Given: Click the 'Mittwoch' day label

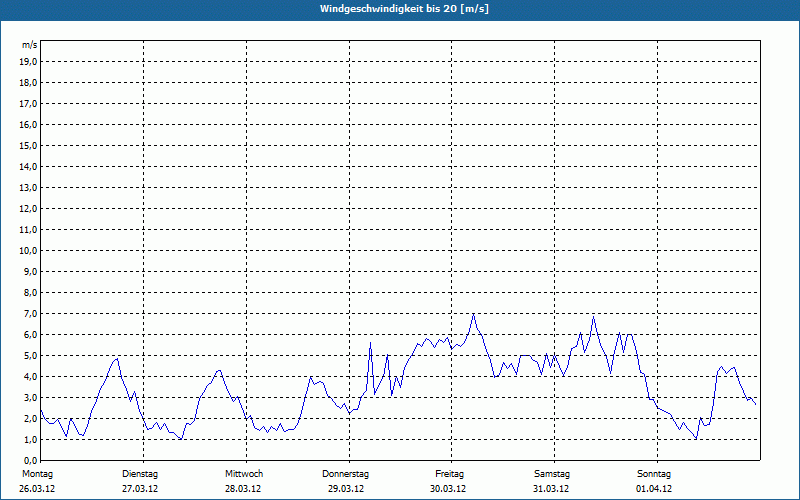Looking at the screenshot, I should pos(244,474).
